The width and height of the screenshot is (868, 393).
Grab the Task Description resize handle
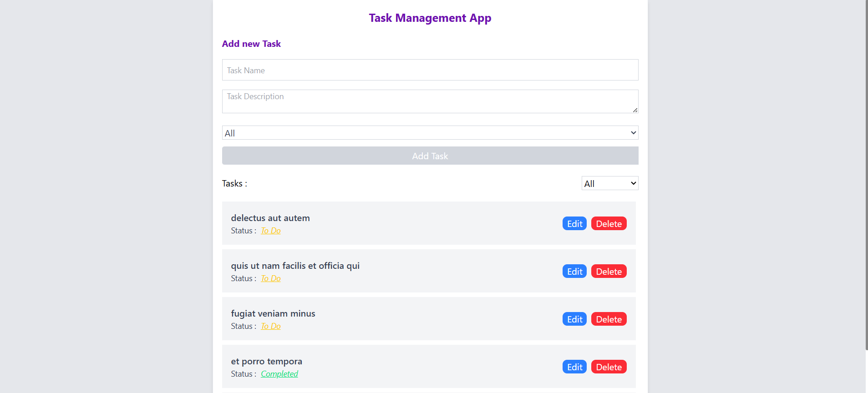pos(635,110)
